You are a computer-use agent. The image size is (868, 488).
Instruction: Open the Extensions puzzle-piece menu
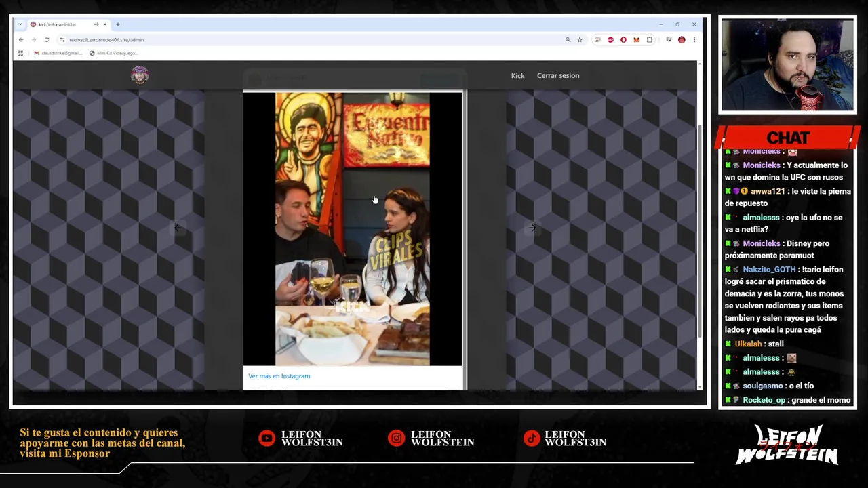point(650,40)
